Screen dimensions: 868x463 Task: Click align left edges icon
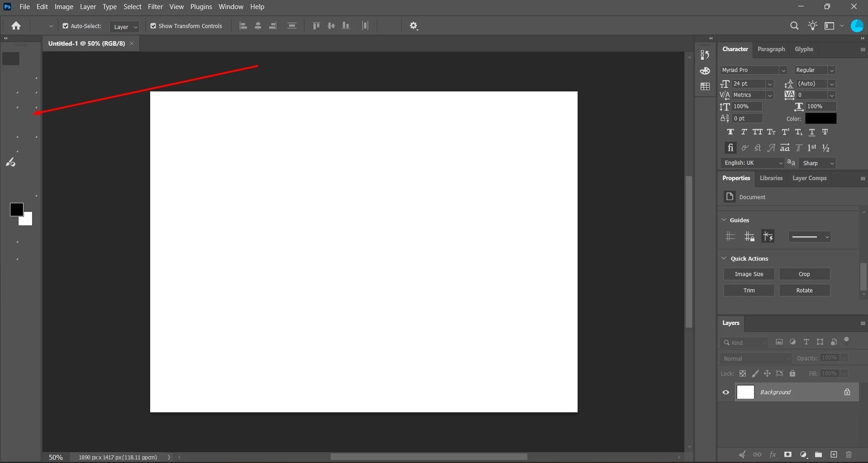coord(243,26)
